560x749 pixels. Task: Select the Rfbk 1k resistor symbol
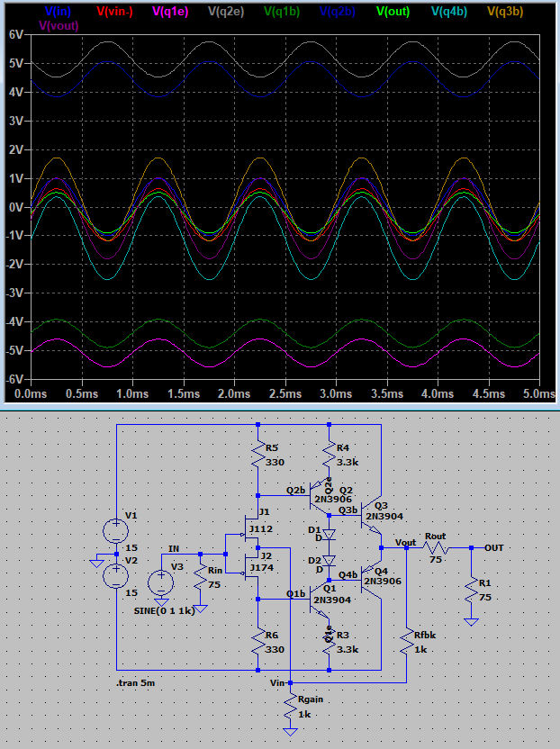click(x=406, y=641)
